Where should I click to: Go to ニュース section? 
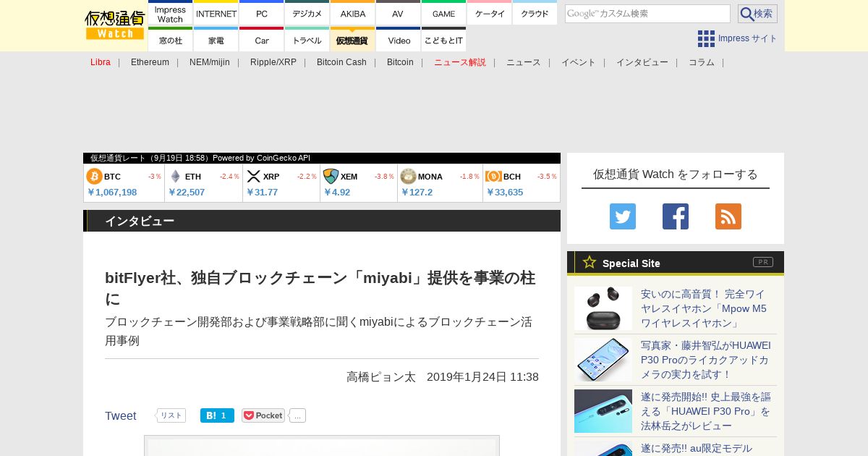click(524, 62)
